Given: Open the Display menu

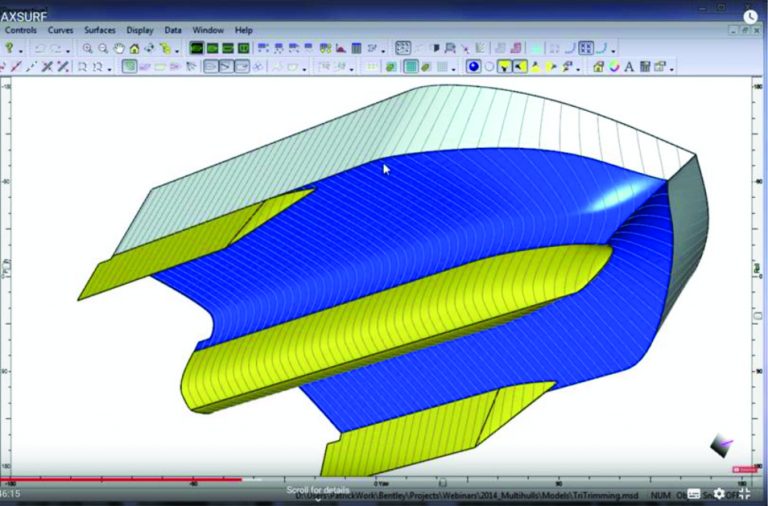Looking at the screenshot, I should 139,30.
